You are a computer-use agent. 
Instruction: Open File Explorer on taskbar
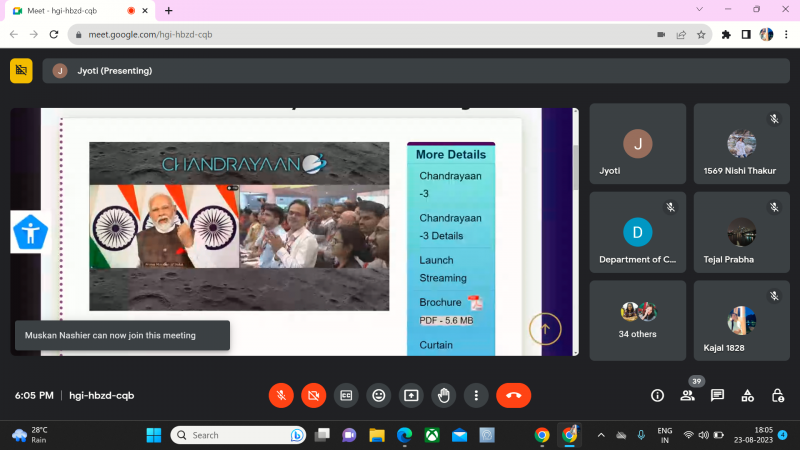[377, 435]
